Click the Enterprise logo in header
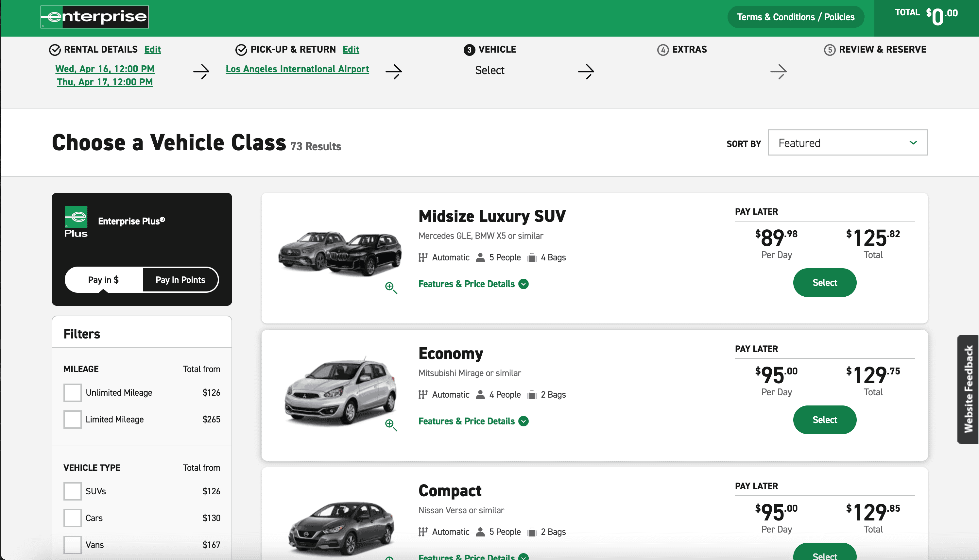This screenshot has height=560, width=979. pyautogui.click(x=95, y=17)
